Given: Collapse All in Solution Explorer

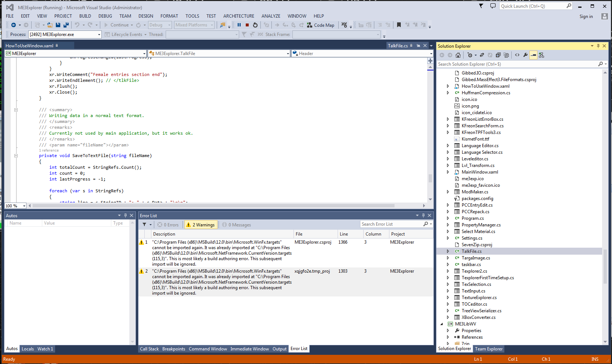Looking at the screenshot, I should [498, 55].
